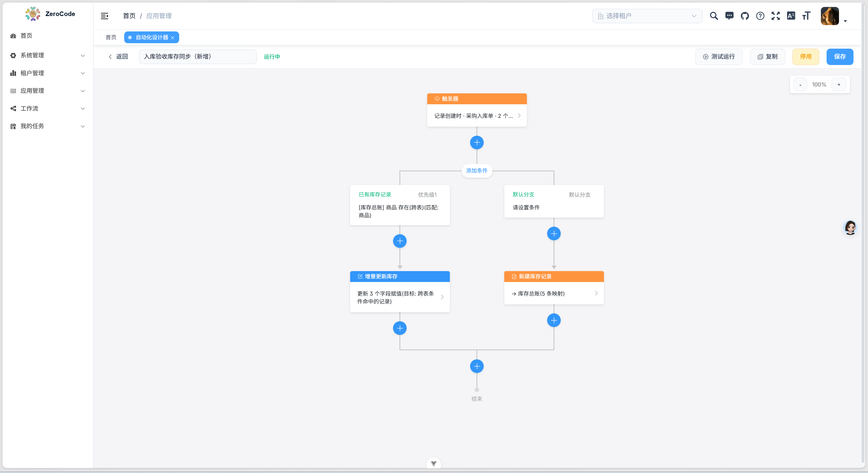This screenshot has width=868, height=473.
Task: Add node with plus below trigger
Action: (x=477, y=143)
